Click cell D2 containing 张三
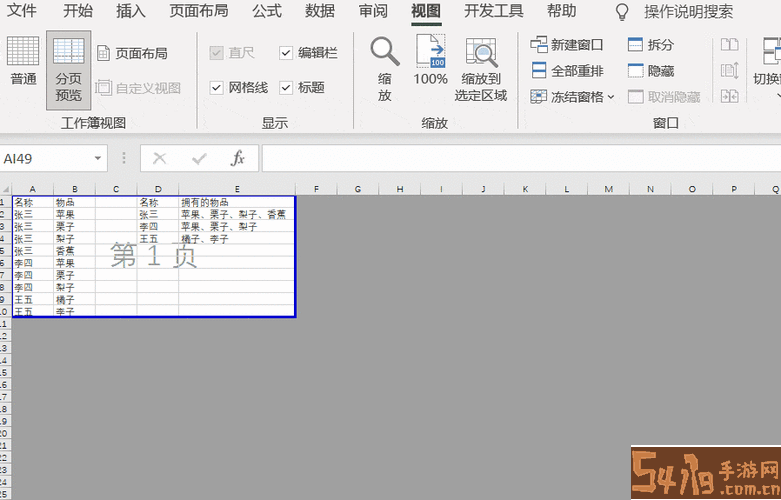 158,215
